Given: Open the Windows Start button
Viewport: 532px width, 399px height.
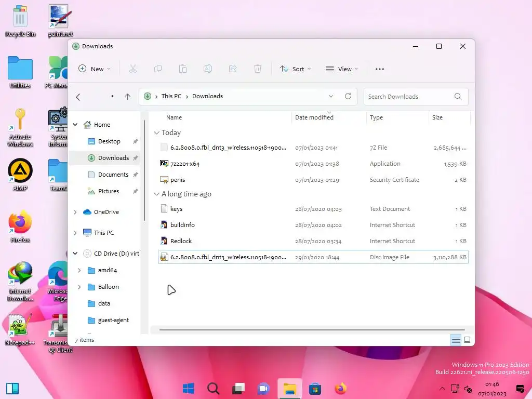Looking at the screenshot, I should 188,389.
